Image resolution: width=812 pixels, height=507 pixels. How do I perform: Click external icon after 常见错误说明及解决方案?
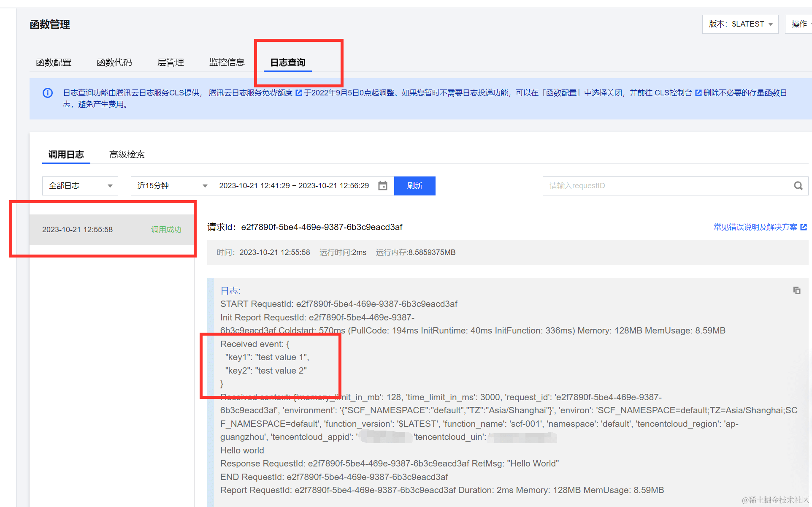pyautogui.click(x=804, y=227)
